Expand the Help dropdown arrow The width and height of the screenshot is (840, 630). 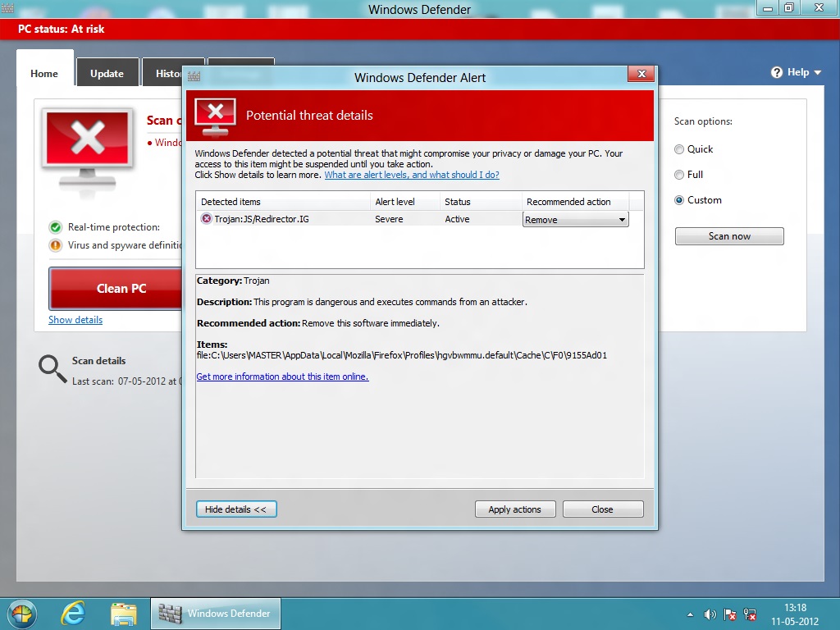(x=818, y=73)
